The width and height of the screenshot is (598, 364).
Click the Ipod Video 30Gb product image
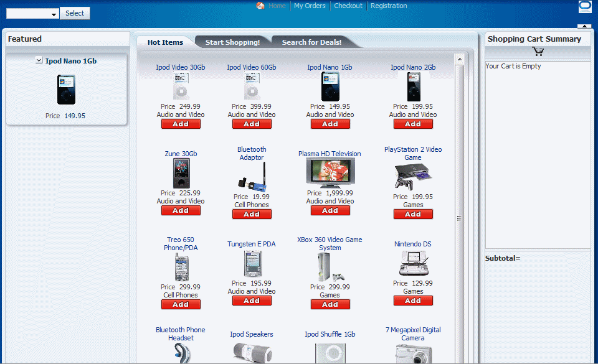(181, 86)
